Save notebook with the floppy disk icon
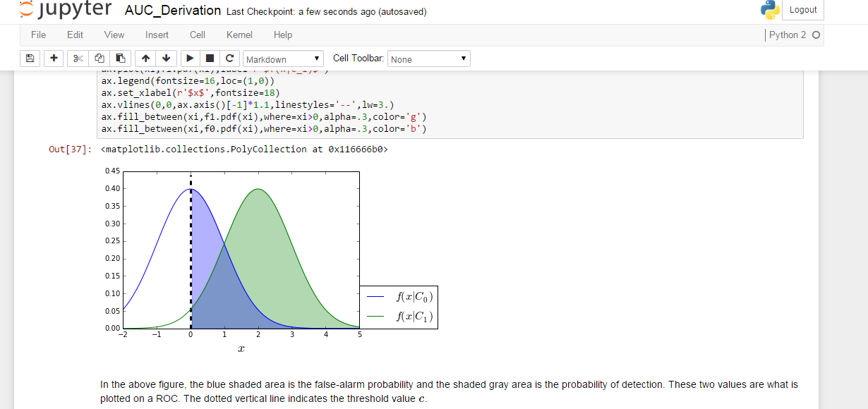This screenshot has height=409, width=868. [30, 59]
